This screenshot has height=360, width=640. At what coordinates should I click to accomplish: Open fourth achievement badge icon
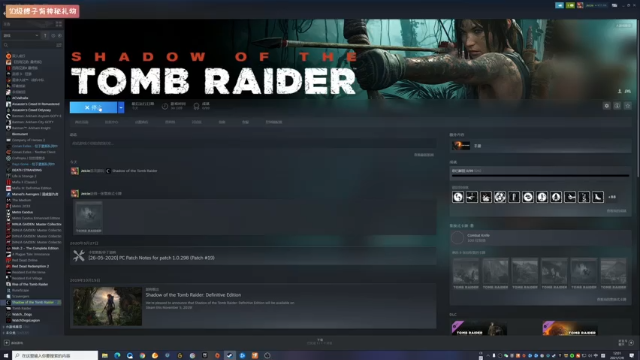500,197
